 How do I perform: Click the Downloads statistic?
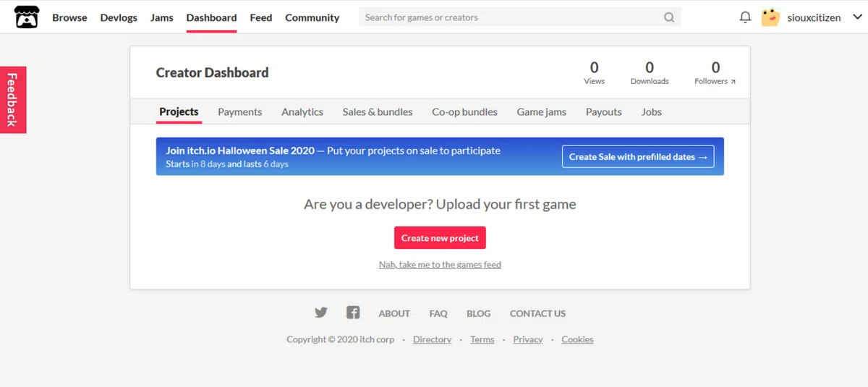click(650, 73)
